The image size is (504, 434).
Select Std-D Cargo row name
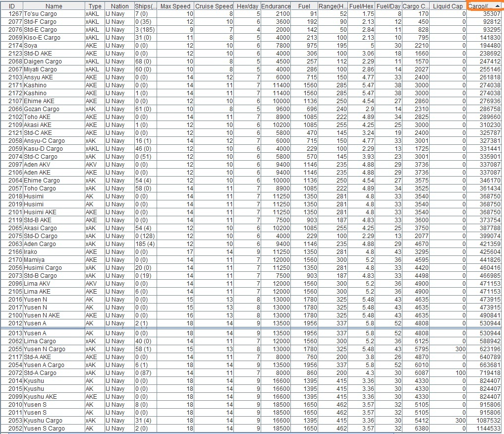pos(54,236)
